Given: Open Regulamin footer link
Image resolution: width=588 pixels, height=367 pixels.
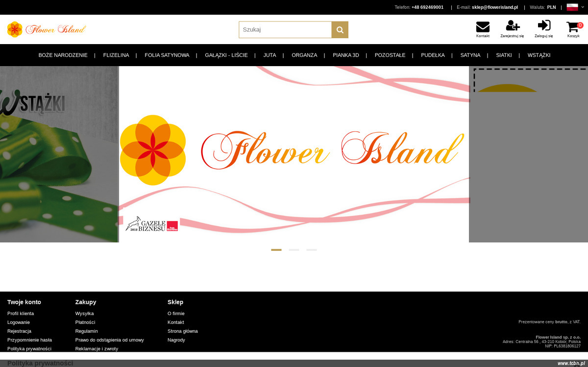Looking at the screenshot, I should (87, 331).
